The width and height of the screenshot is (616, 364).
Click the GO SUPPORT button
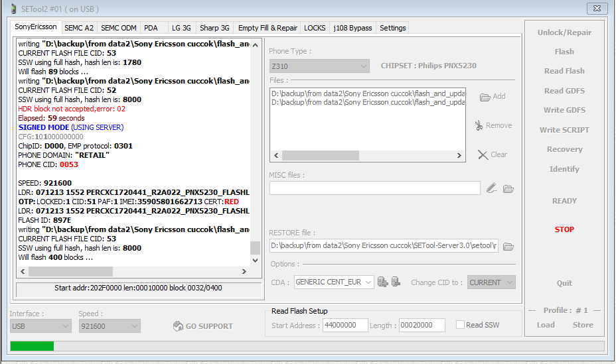203,326
